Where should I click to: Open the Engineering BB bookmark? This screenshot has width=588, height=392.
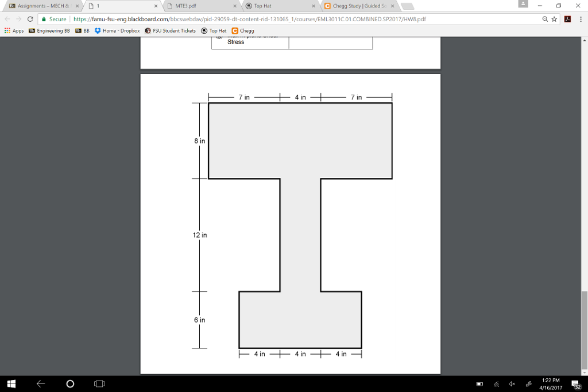(52, 30)
